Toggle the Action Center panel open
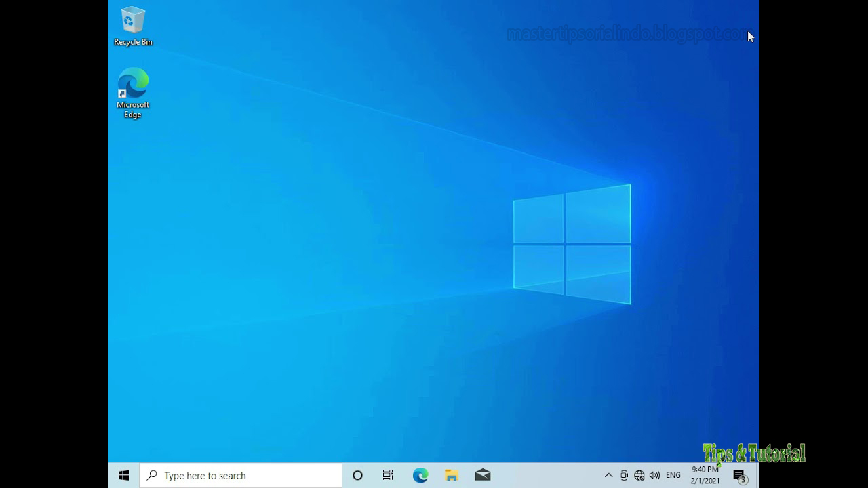Image resolution: width=868 pixels, height=488 pixels. point(739,475)
